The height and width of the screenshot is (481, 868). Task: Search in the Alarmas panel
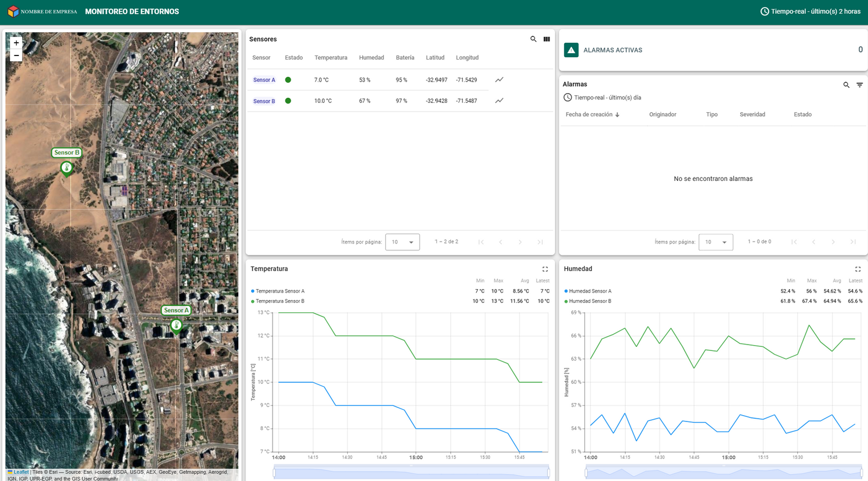[846, 85]
